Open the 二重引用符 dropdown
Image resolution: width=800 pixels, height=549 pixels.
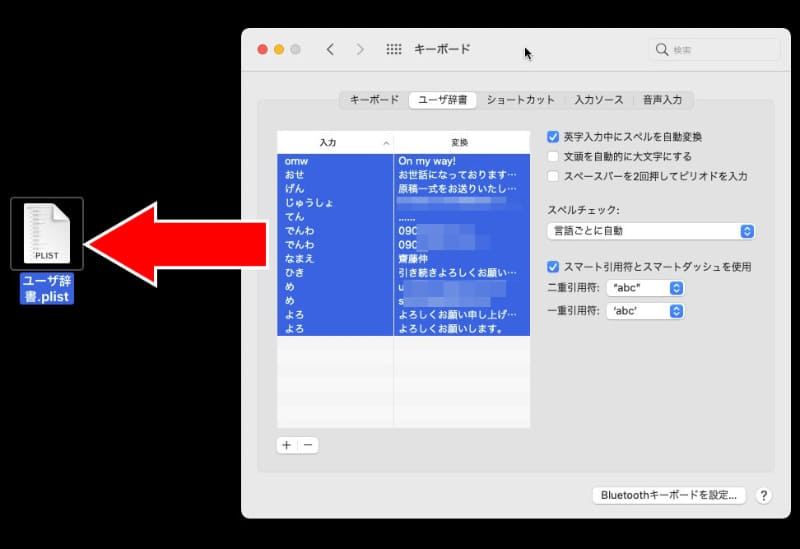click(645, 288)
